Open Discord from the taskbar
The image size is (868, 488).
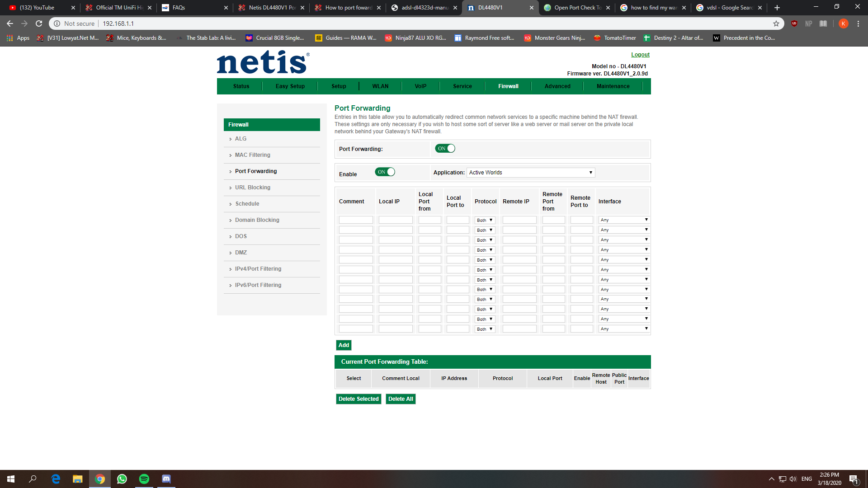(166, 479)
